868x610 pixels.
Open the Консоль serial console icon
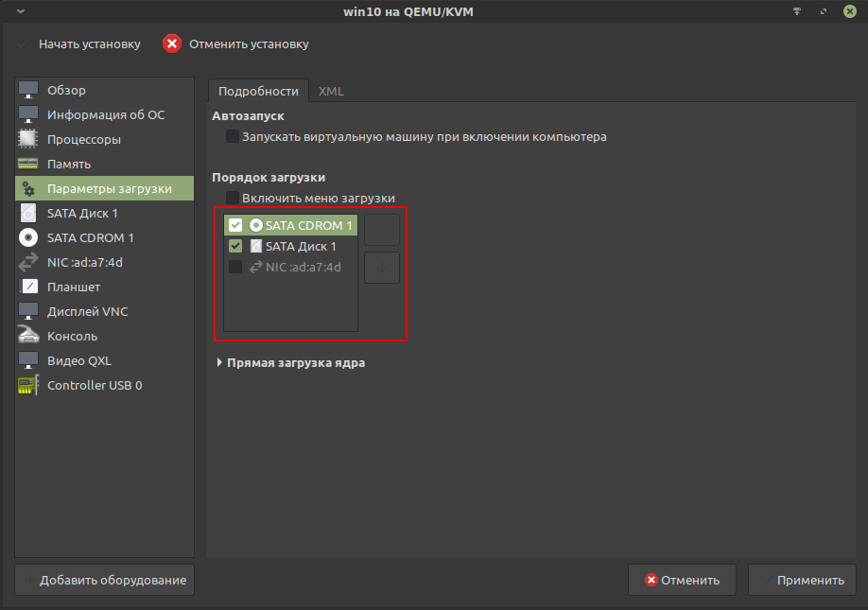(x=29, y=337)
